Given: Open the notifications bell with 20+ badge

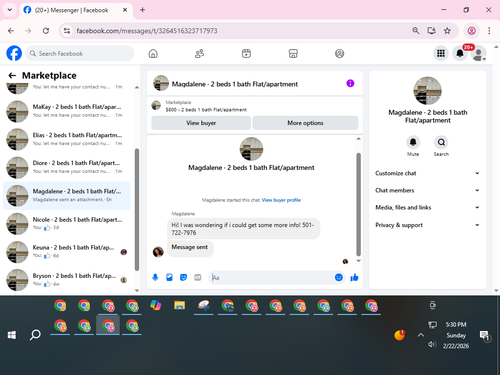Looking at the screenshot, I should point(460,53).
